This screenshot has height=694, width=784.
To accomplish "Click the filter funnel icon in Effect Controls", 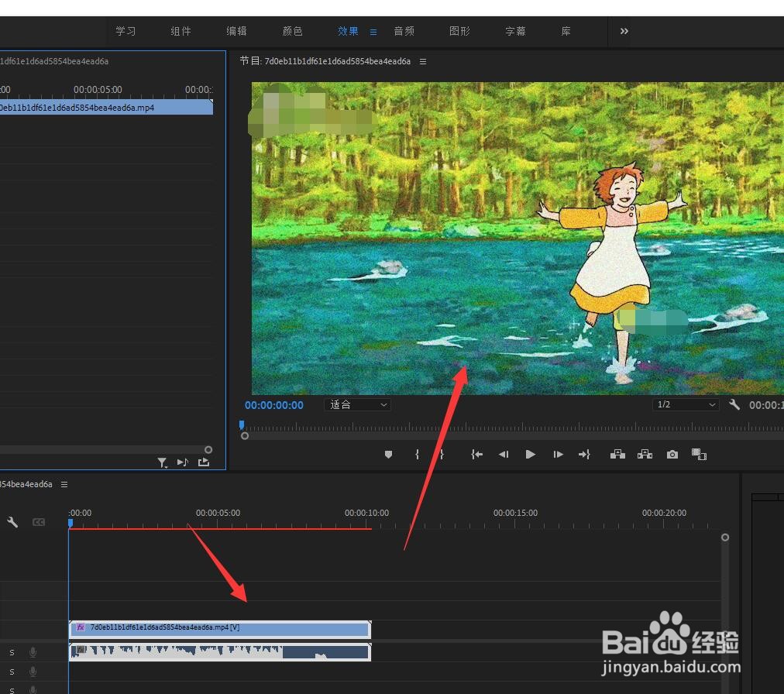I will point(161,462).
